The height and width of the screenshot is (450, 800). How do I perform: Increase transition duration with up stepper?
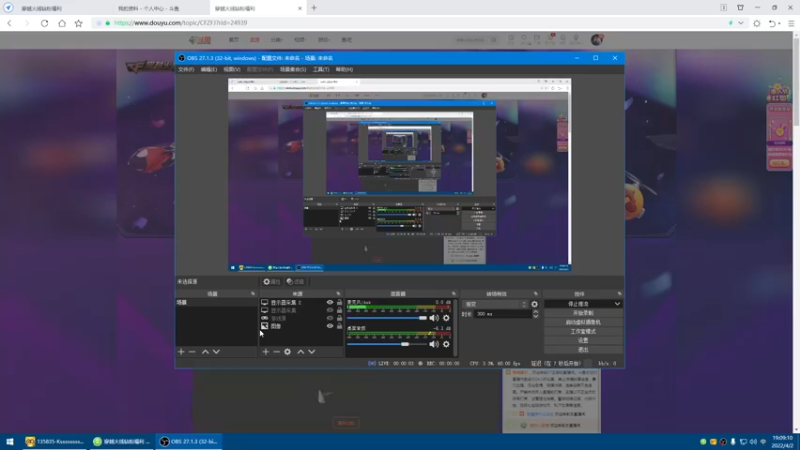tap(535, 312)
